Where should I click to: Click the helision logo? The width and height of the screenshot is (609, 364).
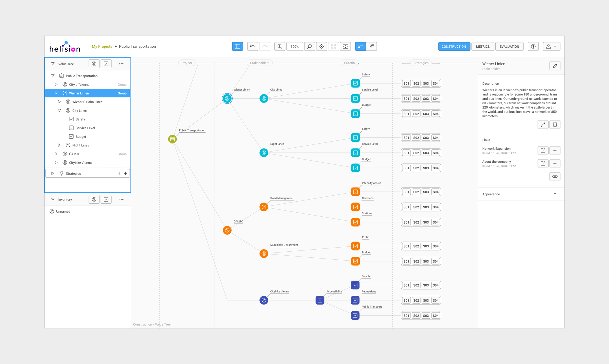pyautogui.click(x=65, y=47)
